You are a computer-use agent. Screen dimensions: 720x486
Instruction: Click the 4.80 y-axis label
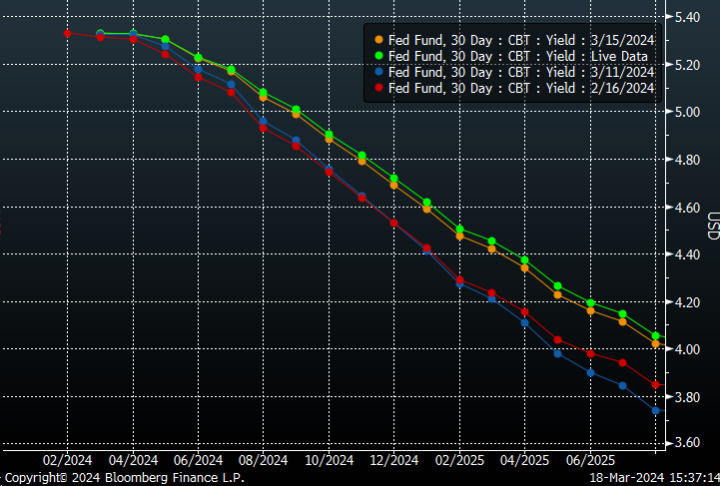click(x=687, y=160)
